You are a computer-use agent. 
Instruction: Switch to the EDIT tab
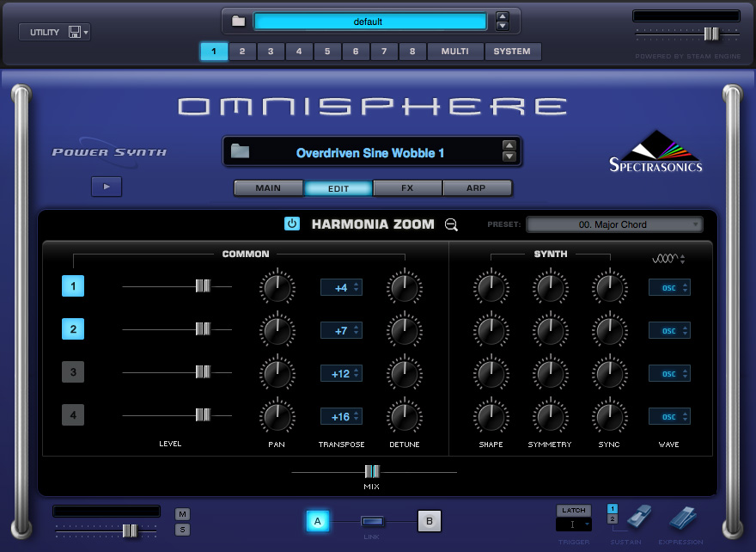(338, 188)
